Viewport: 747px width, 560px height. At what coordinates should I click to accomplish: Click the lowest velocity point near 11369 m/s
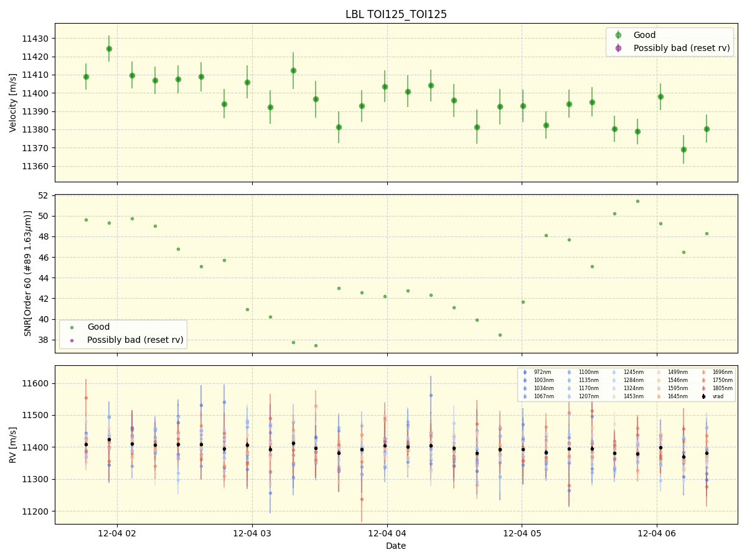(x=684, y=149)
